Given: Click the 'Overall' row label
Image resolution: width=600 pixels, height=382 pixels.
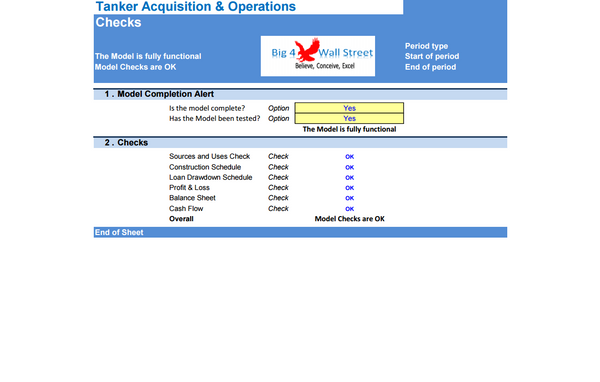Looking at the screenshot, I should [181, 219].
